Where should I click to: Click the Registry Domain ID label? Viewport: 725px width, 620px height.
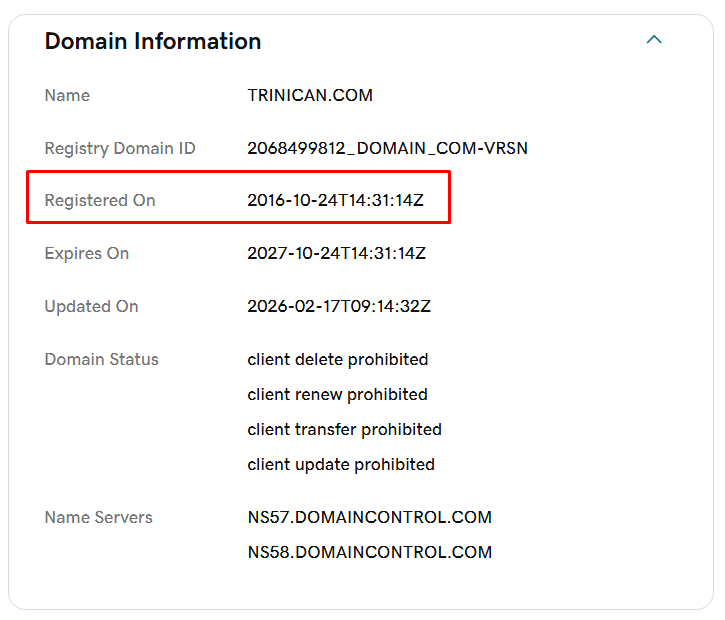(x=120, y=149)
